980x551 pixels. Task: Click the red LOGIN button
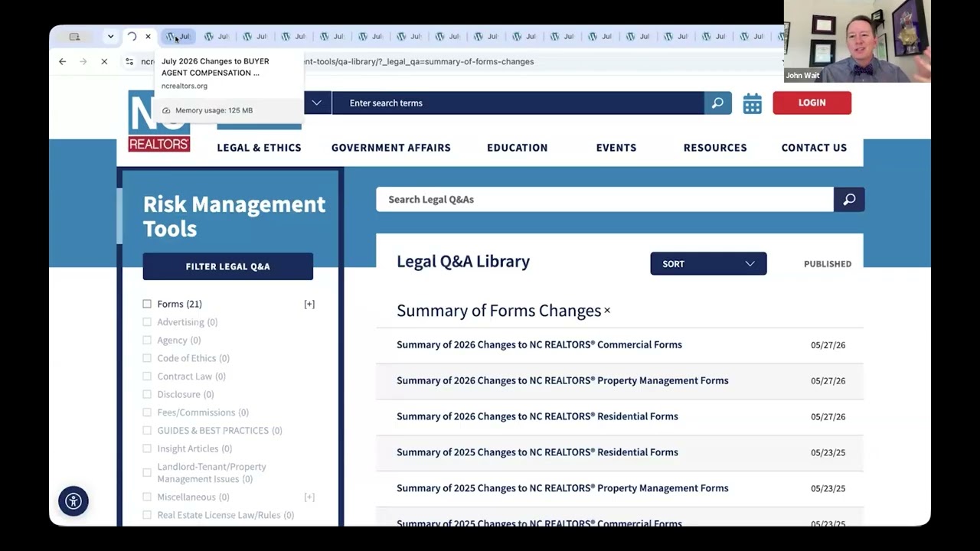[x=812, y=103]
